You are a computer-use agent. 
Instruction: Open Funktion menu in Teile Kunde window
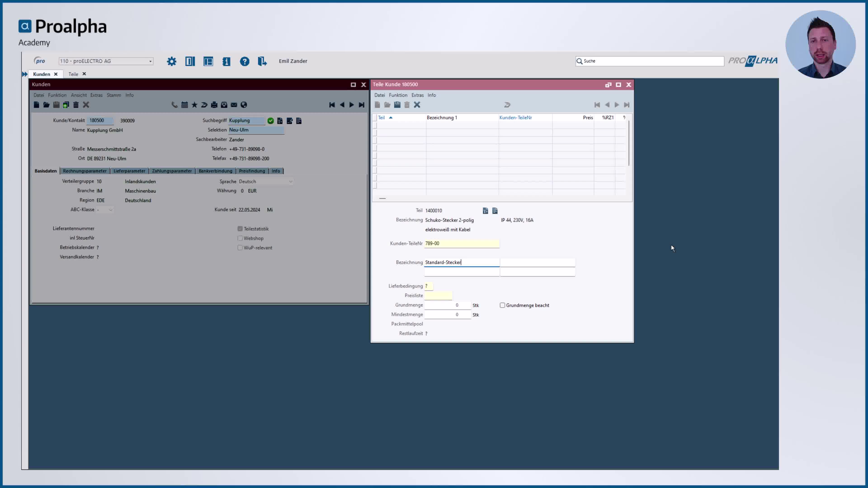398,95
